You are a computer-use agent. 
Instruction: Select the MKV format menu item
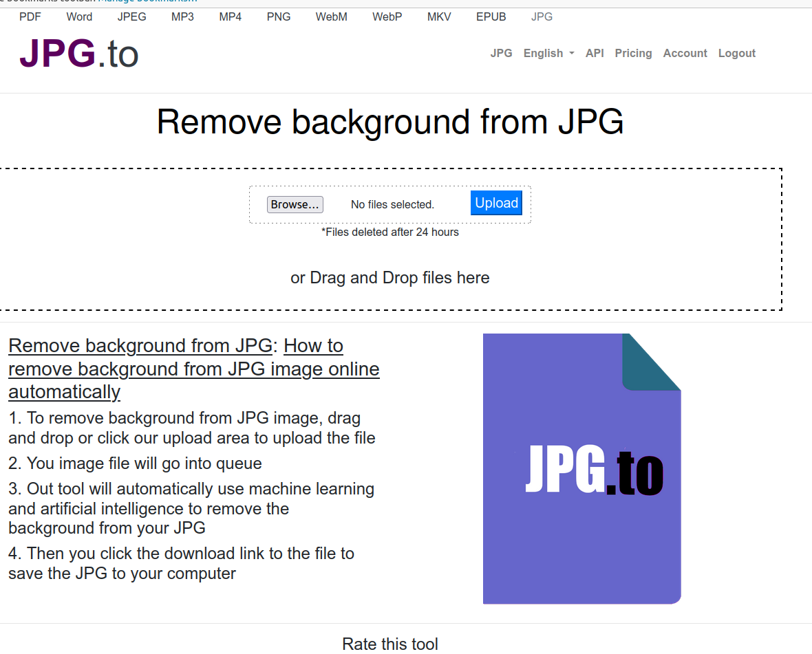click(x=438, y=17)
